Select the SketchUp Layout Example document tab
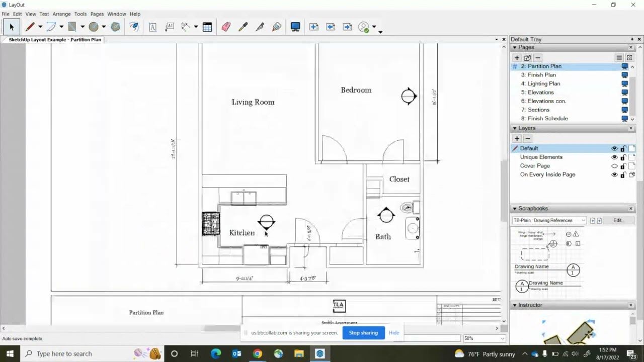 click(55, 40)
